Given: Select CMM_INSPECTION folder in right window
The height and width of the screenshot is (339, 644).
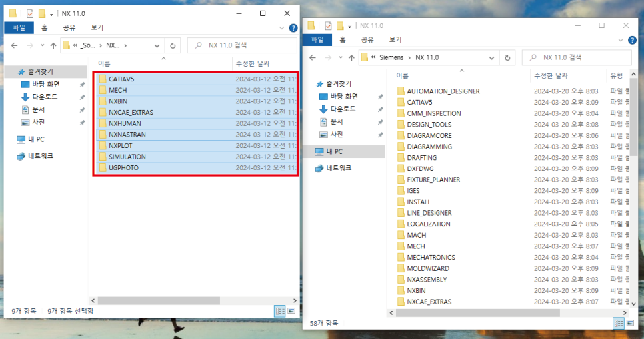Looking at the screenshot, I should (434, 113).
